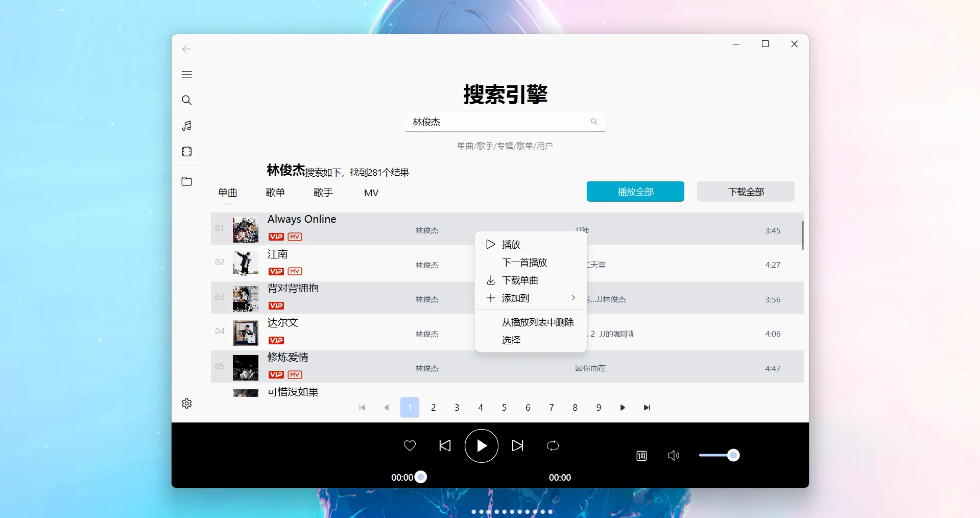Open settings via the gear icon
980x518 pixels.
tap(186, 403)
